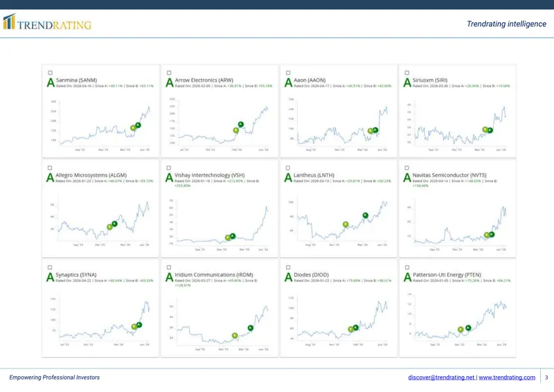Click the Navitas Semiconductor (NVTS) title
This screenshot has height=392, width=554.
tap(449, 175)
